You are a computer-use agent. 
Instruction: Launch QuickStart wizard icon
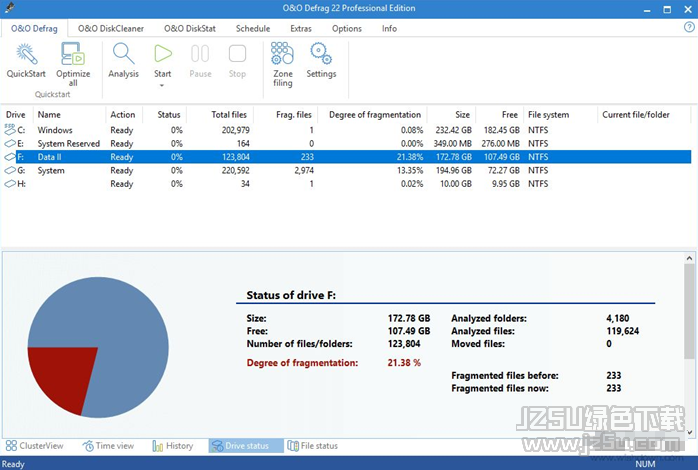click(26, 53)
